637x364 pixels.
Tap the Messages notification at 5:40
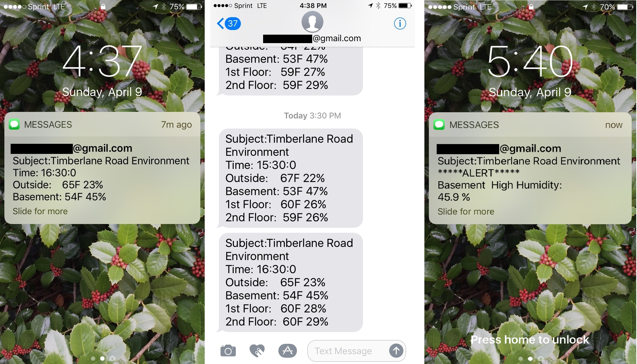(x=531, y=168)
